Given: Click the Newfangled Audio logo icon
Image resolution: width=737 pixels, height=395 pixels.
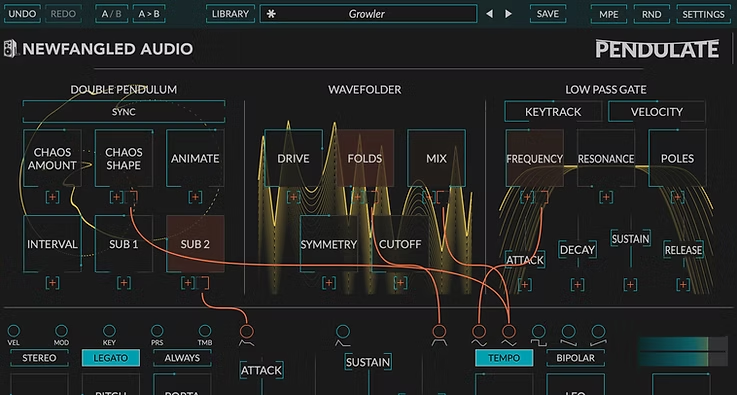Looking at the screenshot, I should pyautogui.click(x=10, y=48).
